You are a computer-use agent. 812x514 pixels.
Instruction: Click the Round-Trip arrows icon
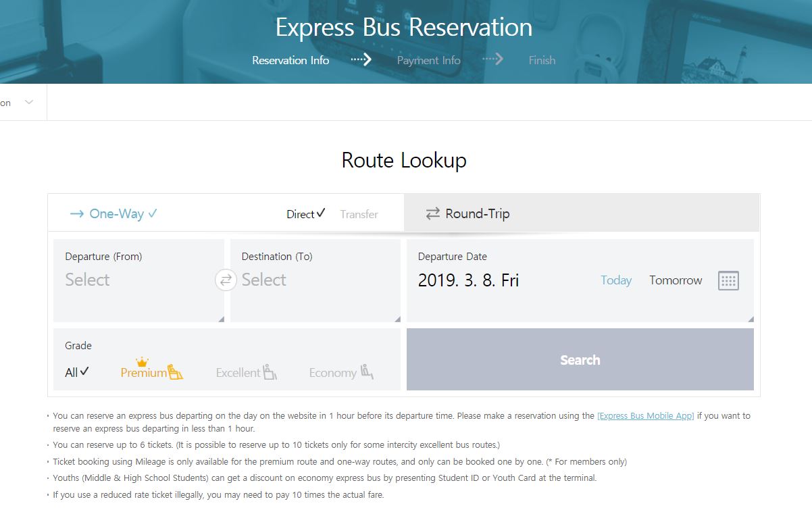pyautogui.click(x=432, y=214)
